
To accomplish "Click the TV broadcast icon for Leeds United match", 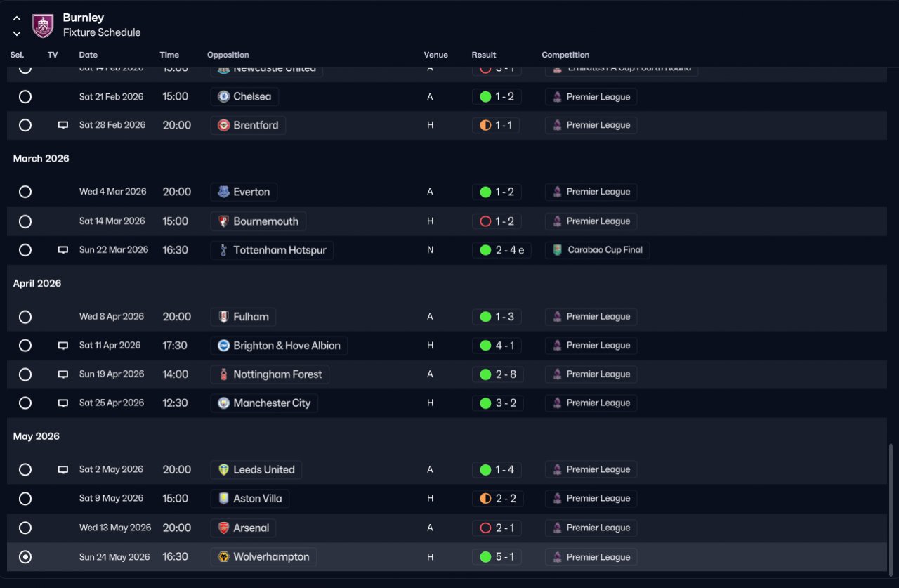I will coord(63,469).
